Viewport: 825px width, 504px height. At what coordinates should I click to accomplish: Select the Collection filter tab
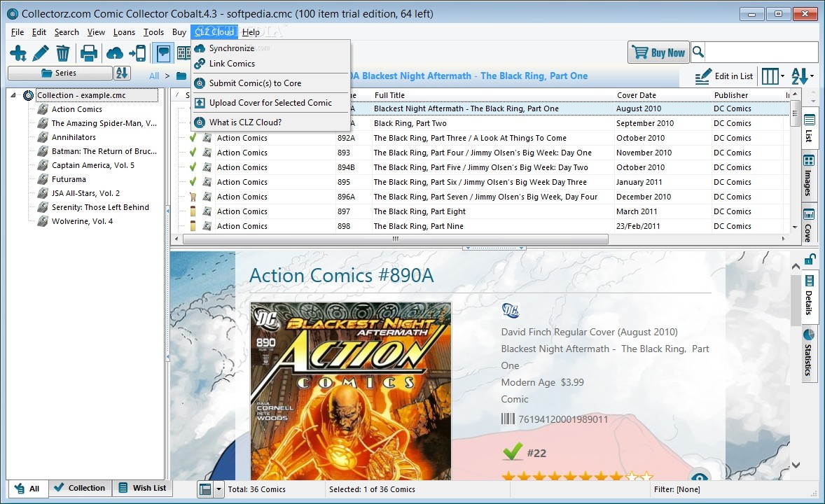[x=80, y=488]
